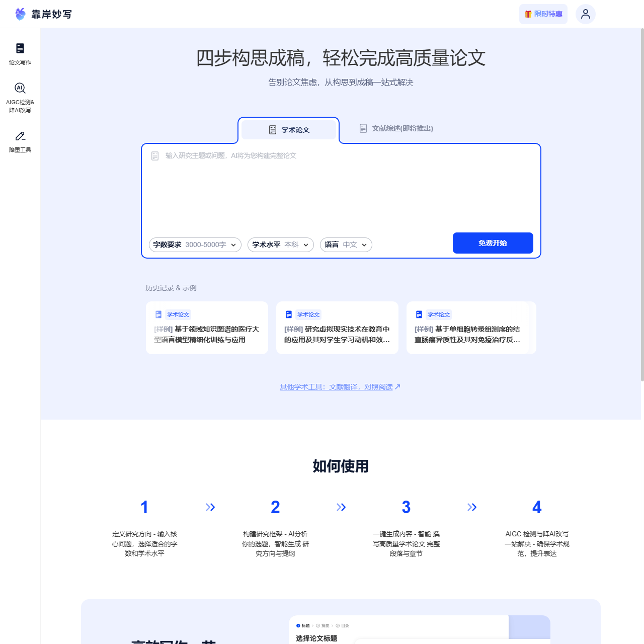
Task: Click the gift icon in 限时特惠
Action: [528, 14]
